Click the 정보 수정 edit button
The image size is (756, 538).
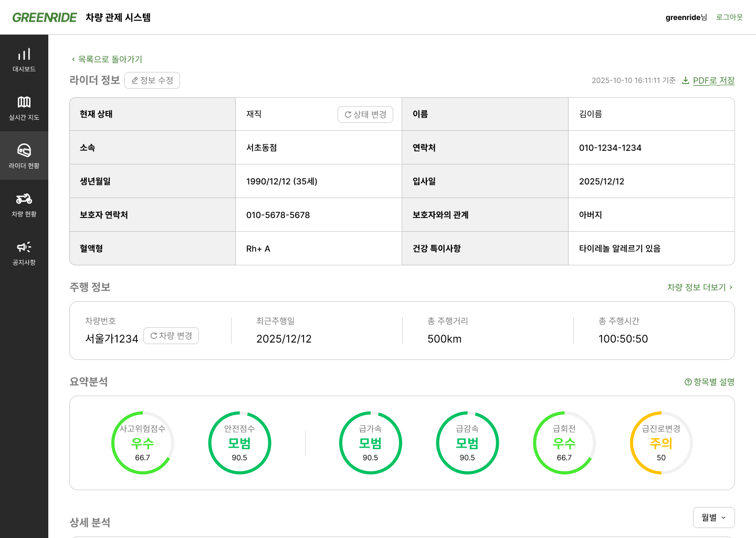tap(152, 80)
